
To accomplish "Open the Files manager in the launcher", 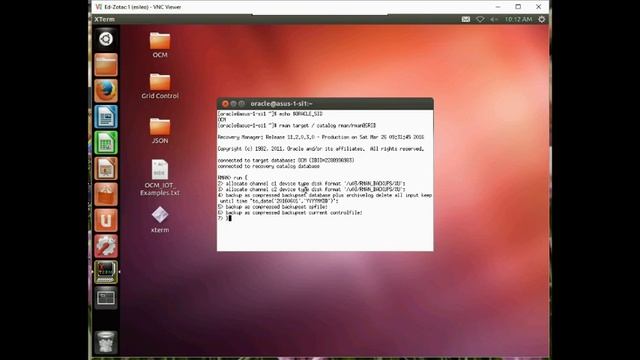I will [106, 65].
